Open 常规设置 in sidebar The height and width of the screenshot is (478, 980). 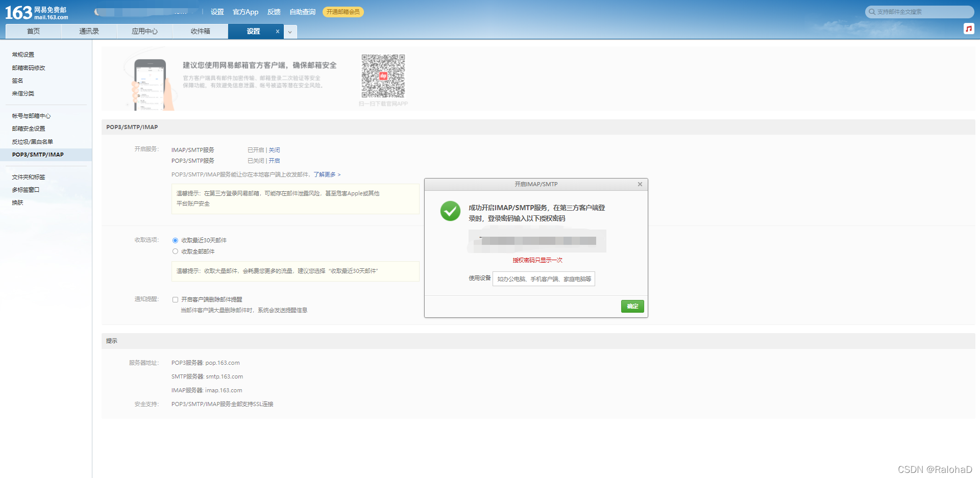click(x=23, y=55)
